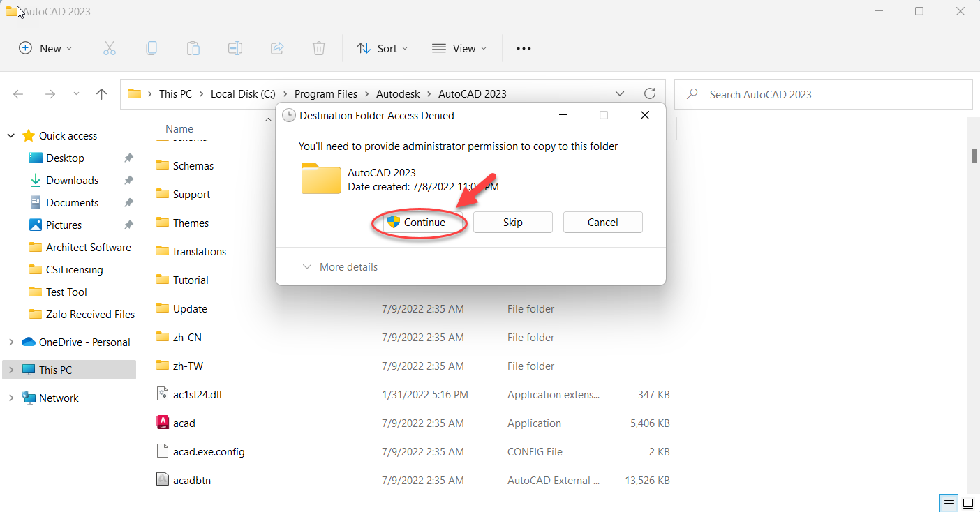Expand This PC tree node

coord(10,370)
